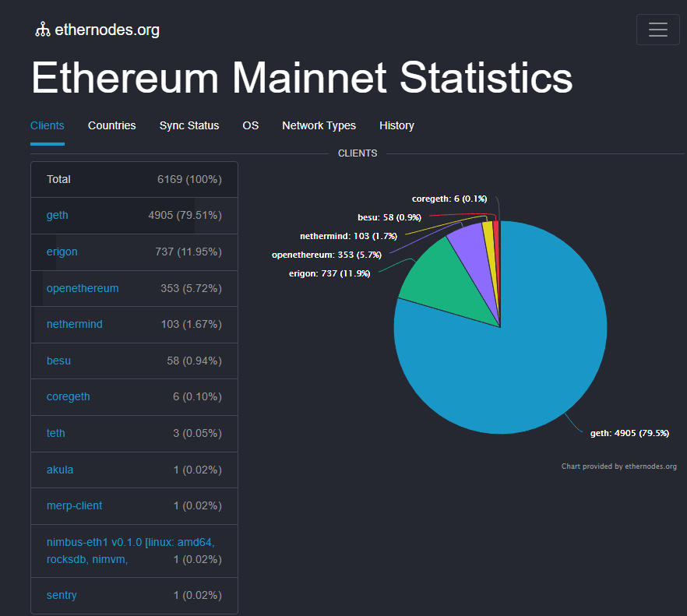The height and width of the screenshot is (616, 687).
Task: Open the Network Types tab
Action: pos(319,125)
